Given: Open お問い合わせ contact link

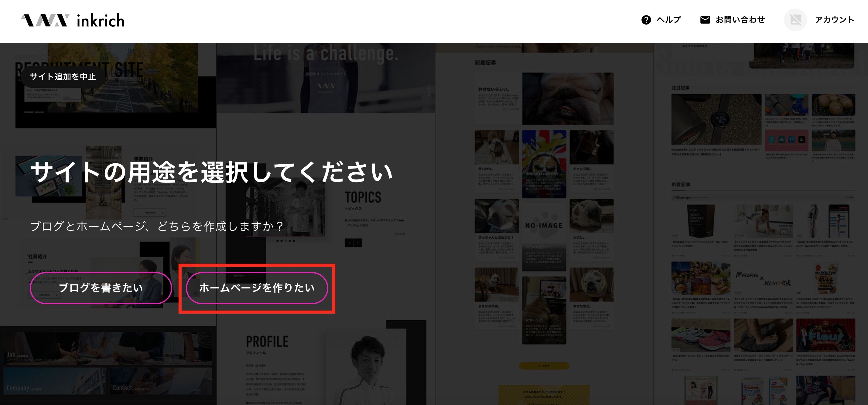Looking at the screenshot, I should 740,20.
